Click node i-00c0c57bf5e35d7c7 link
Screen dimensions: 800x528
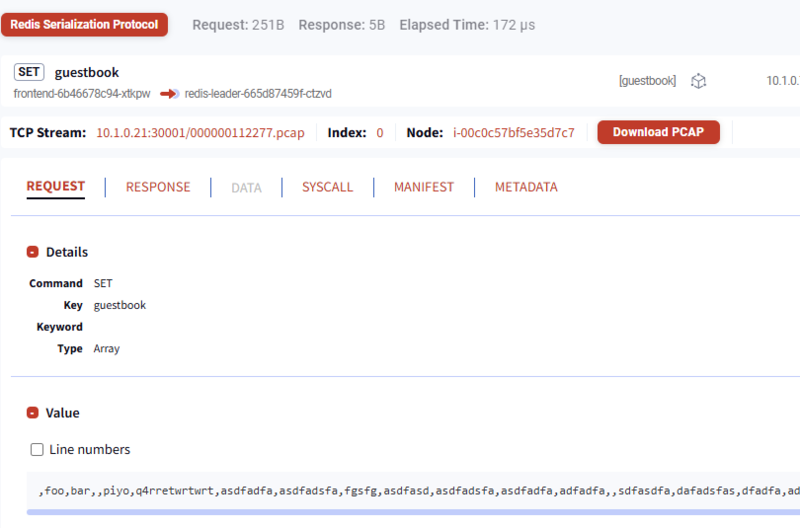click(x=514, y=133)
